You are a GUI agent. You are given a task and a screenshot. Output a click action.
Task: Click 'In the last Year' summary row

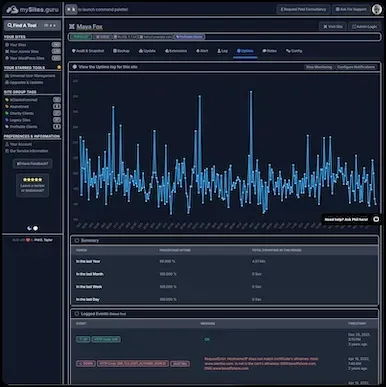tap(224, 261)
